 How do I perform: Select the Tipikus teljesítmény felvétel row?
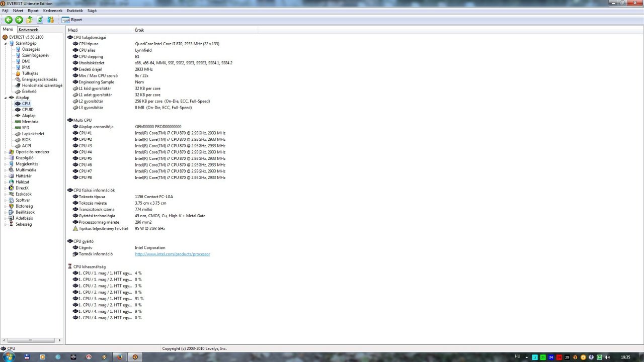tap(119, 228)
